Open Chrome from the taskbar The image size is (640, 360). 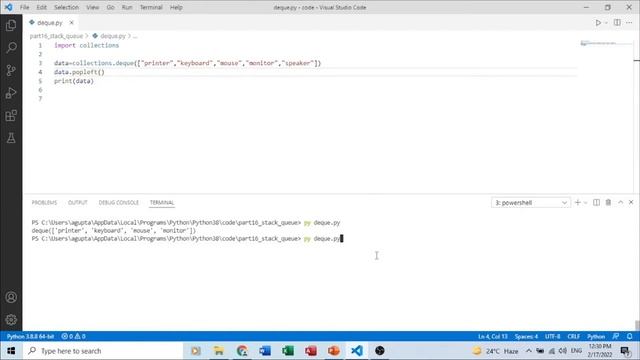point(242,351)
